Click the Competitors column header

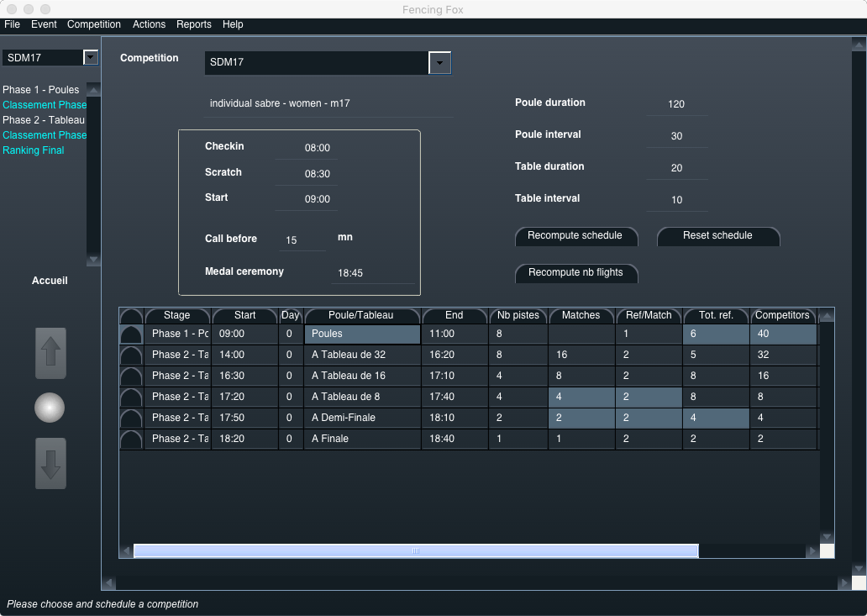[x=782, y=315]
